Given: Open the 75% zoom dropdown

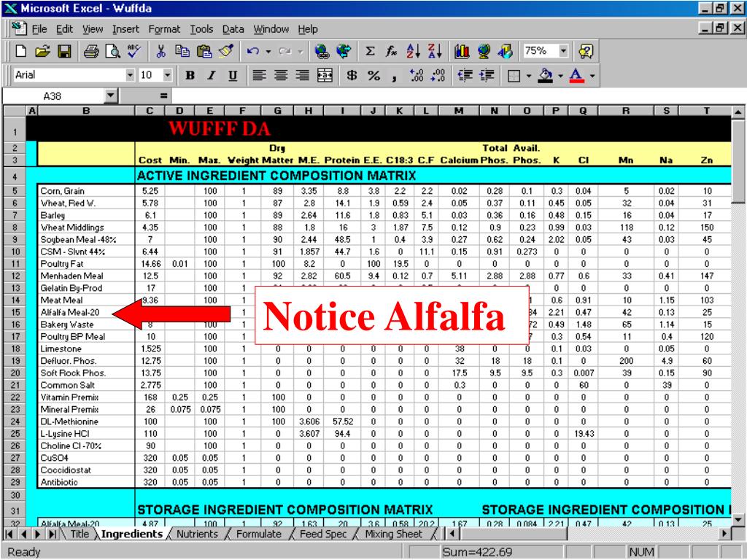Looking at the screenshot, I should coord(564,51).
